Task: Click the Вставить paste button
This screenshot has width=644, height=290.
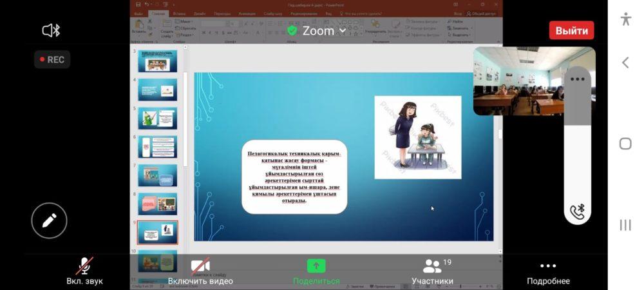Action: pyautogui.click(x=139, y=28)
